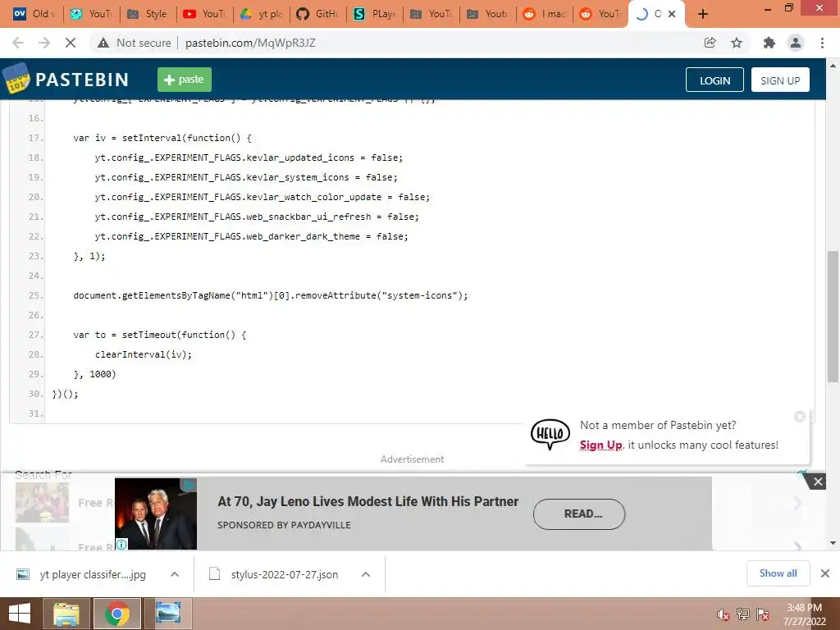Expand options for yt player classifer jpg download
840x630 pixels.
coord(175,574)
